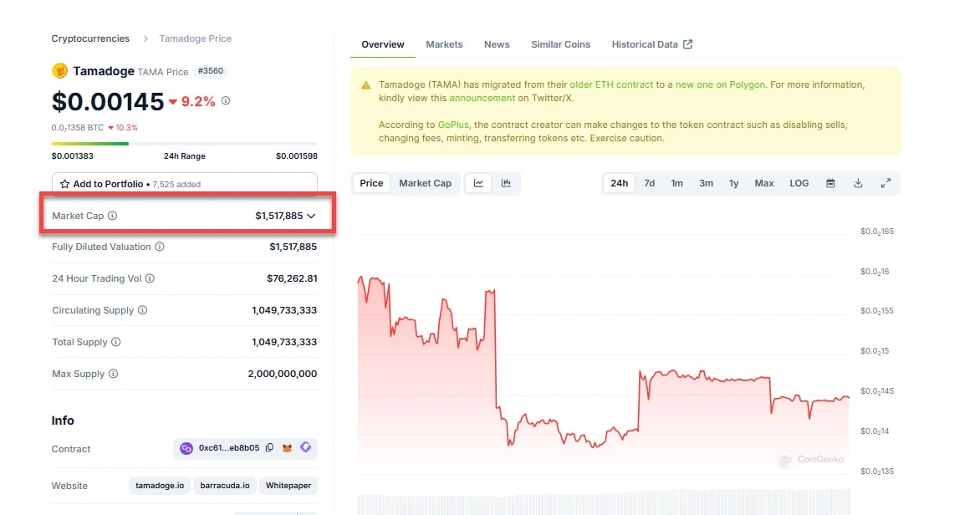The image size is (980, 515).
Task: Select the 7d chart timeframe
Action: [x=649, y=183]
